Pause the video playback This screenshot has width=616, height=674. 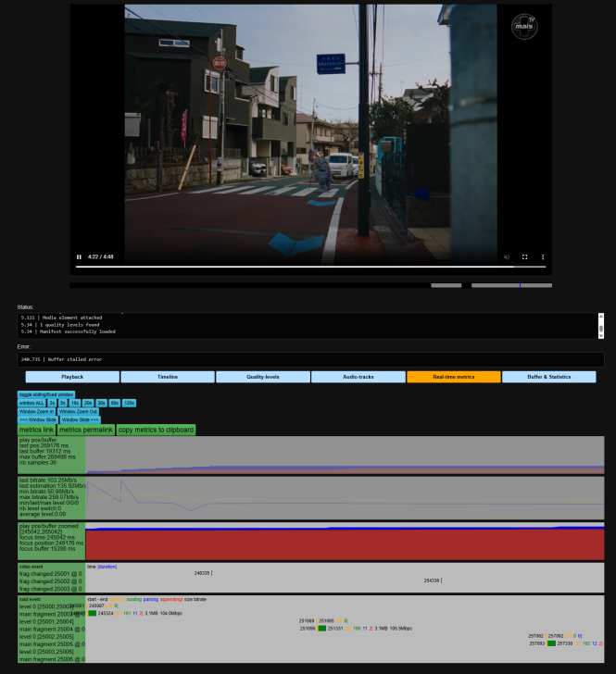coord(79,257)
